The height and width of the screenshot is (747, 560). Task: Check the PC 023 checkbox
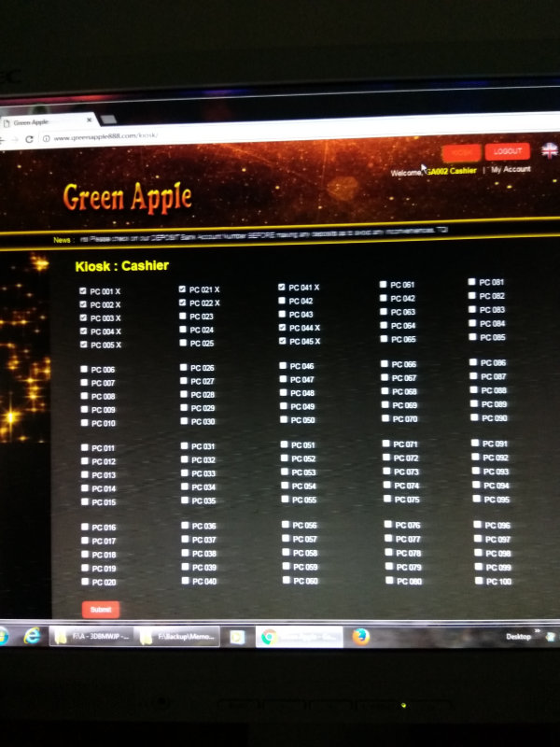click(183, 317)
